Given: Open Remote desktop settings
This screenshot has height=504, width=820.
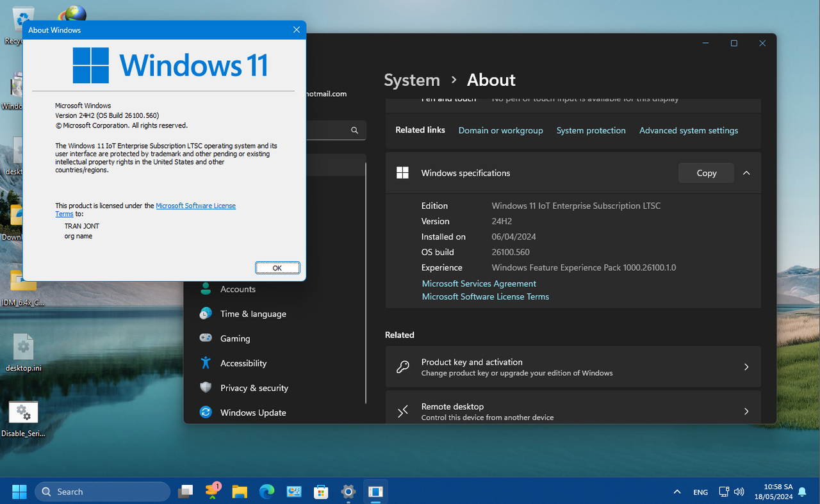Looking at the screenshot, I should coord(573,407).
